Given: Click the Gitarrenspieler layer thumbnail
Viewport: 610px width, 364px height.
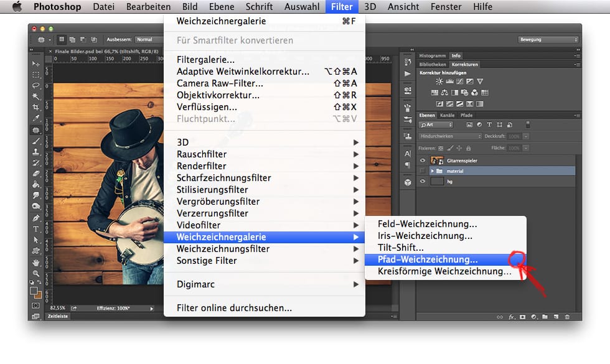Looking at the screenshot, I should (437, 161).
